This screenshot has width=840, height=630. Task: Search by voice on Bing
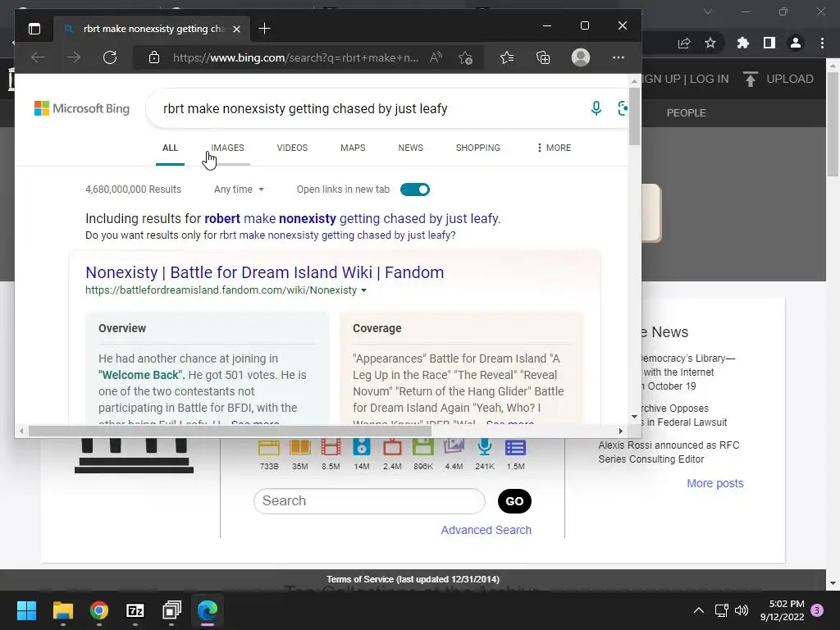click(596, 108)
